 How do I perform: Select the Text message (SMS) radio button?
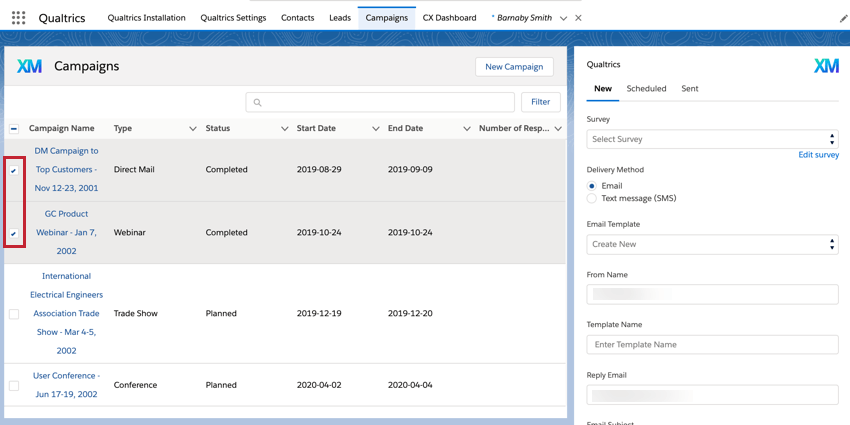pos(592,199)
